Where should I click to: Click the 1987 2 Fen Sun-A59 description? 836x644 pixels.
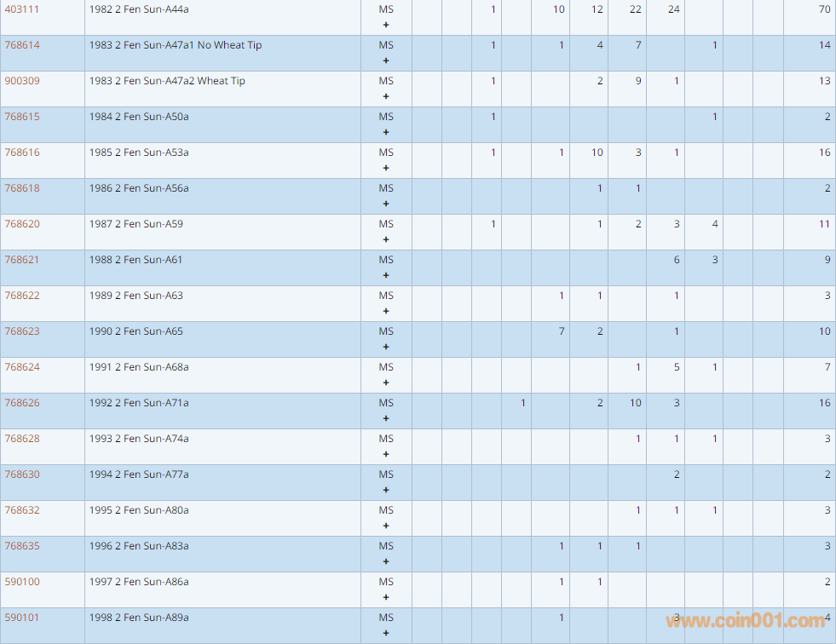(135, 224)
